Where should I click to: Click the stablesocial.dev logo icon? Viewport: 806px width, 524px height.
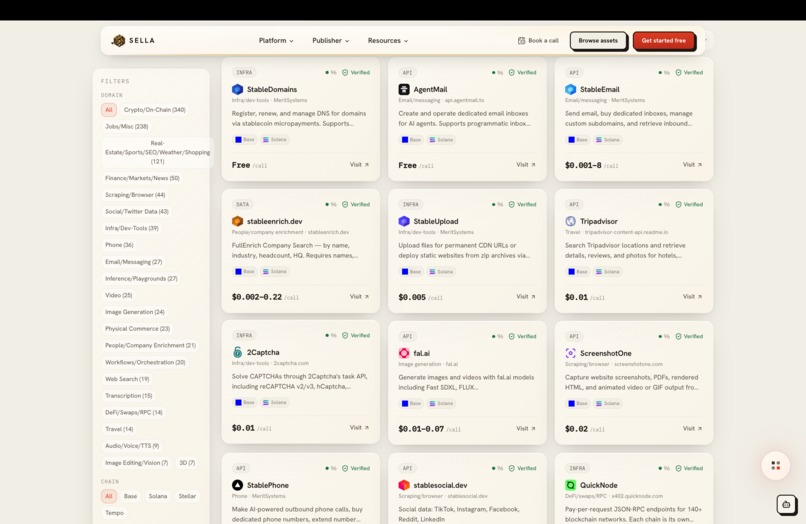coord(404,485)
